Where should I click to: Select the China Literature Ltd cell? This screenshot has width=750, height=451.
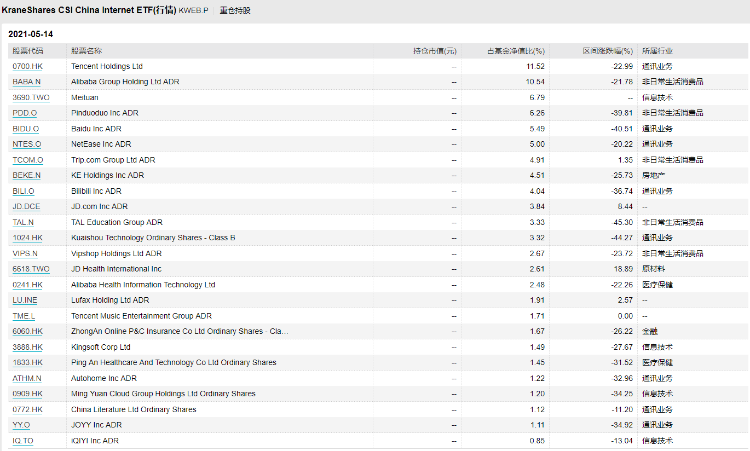tap(133, 409)
